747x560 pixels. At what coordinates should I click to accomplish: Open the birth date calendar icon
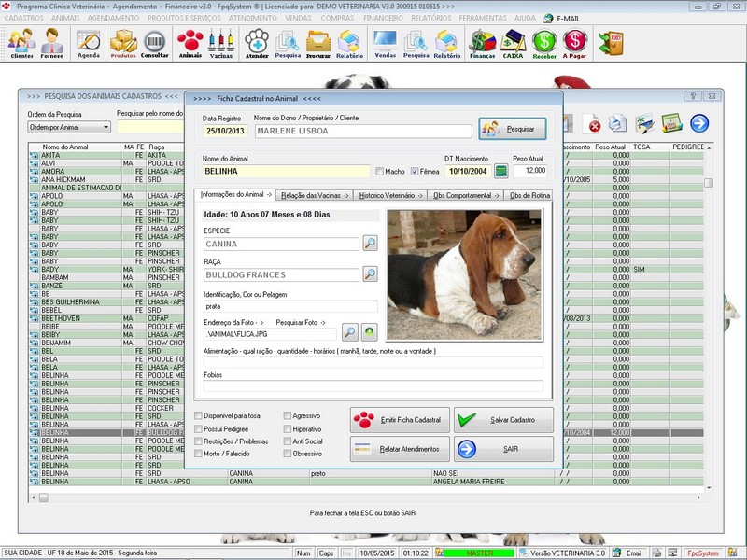click(501, 172)
